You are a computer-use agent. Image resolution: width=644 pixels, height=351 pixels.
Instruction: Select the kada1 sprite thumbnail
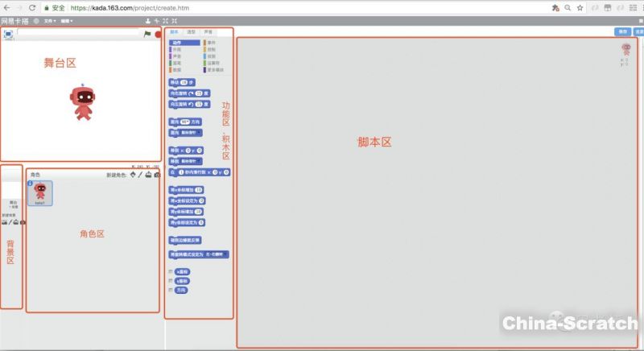click(x=40, y=193)
